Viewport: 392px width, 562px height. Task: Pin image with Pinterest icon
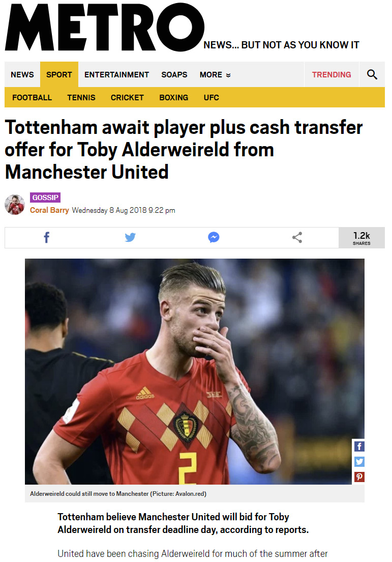[x=359, y=477]
